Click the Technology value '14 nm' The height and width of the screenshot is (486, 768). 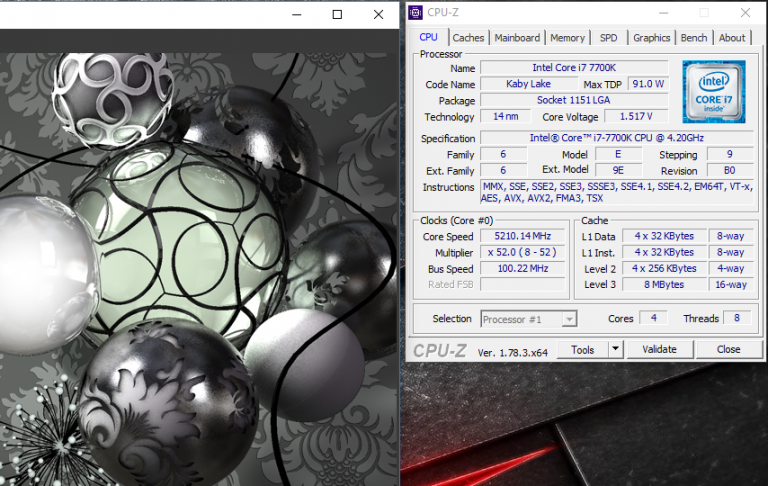[505, 116]
